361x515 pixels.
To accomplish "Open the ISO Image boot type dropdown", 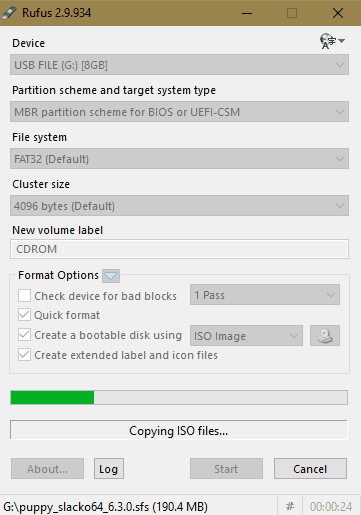I will click(x=246, y=335).
